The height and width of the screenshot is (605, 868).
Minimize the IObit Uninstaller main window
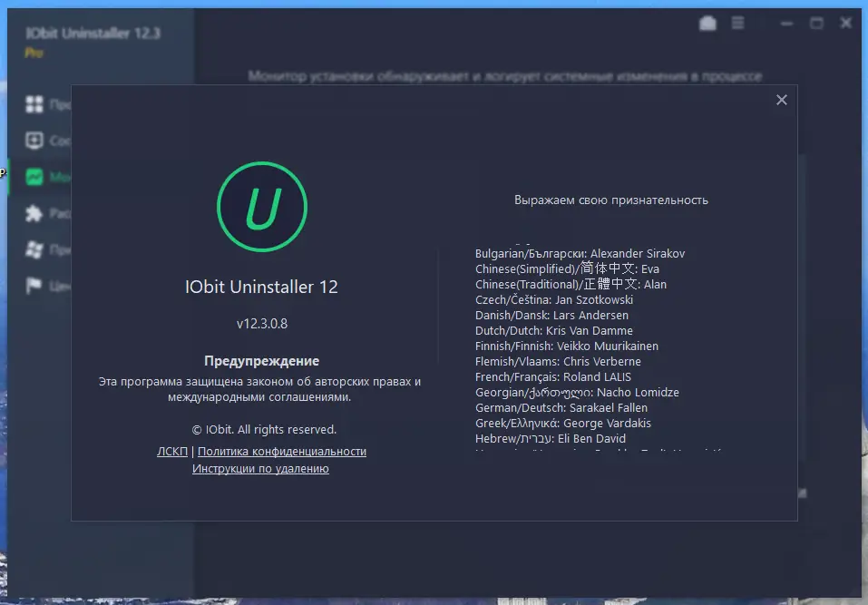786,24
